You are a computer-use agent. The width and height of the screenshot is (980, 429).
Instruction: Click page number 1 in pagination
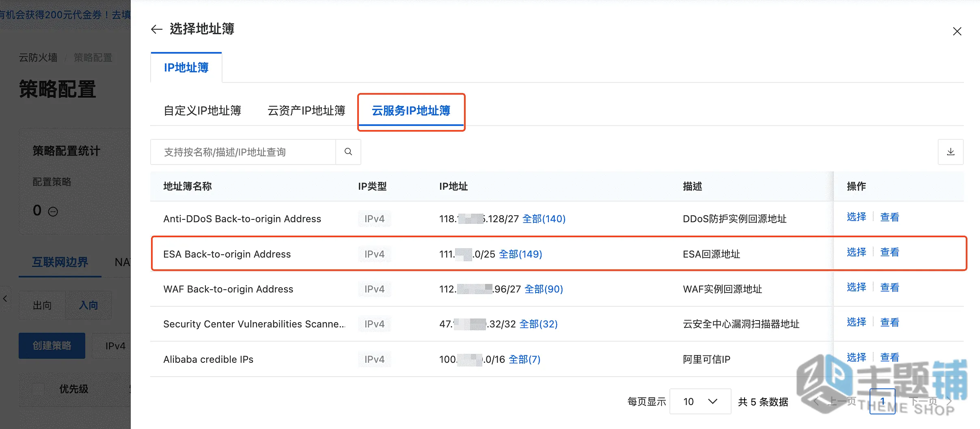[882, 401]
